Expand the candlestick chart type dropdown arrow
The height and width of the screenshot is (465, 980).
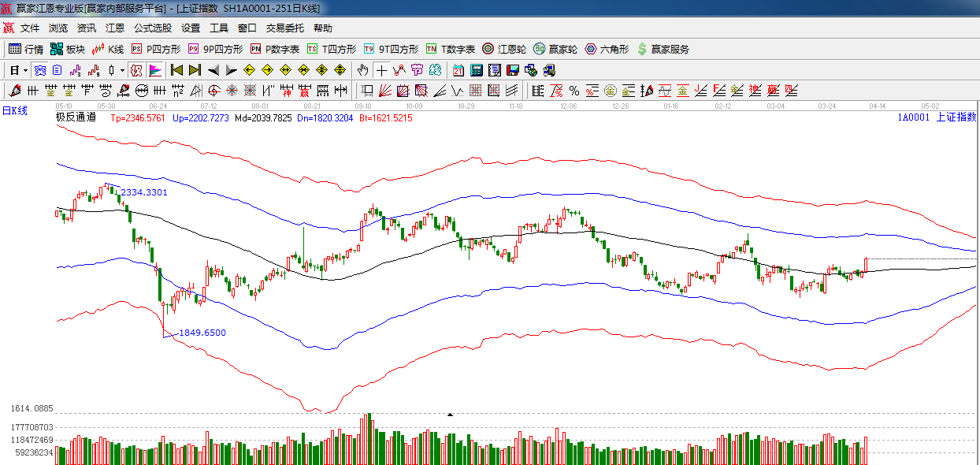tap(122, 70)
